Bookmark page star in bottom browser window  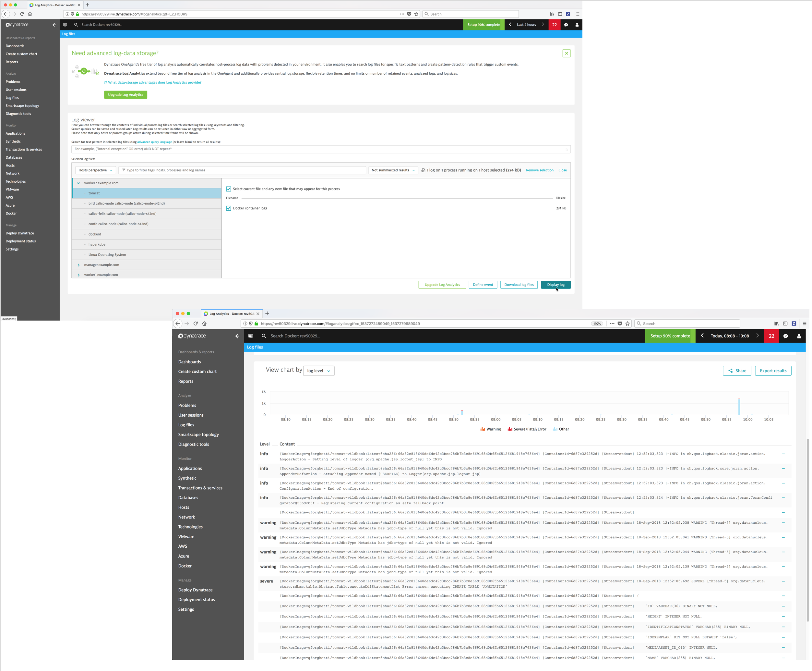pyautogui.click(x=627, y=323)
